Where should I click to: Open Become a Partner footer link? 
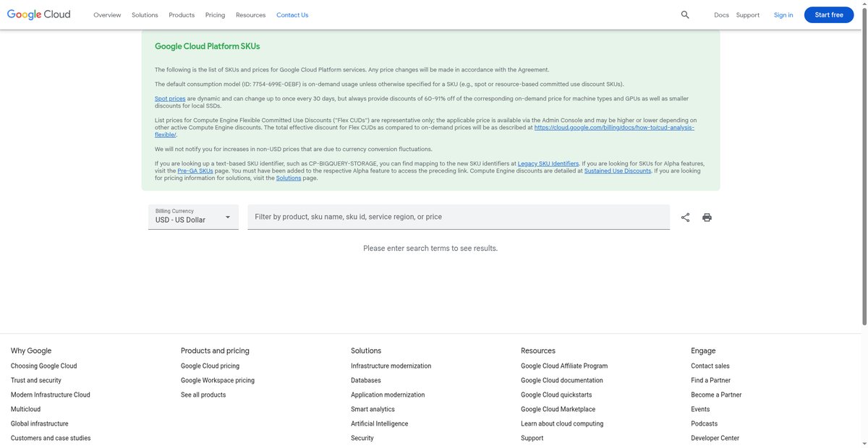pyautogui.click(x=716, y=395)
